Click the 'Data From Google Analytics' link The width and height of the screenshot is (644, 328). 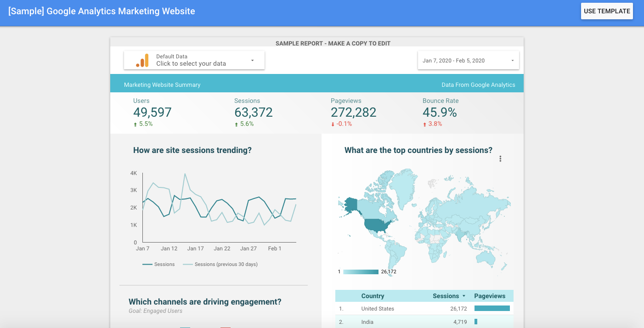pyautogui.click(x=478, y=85)
